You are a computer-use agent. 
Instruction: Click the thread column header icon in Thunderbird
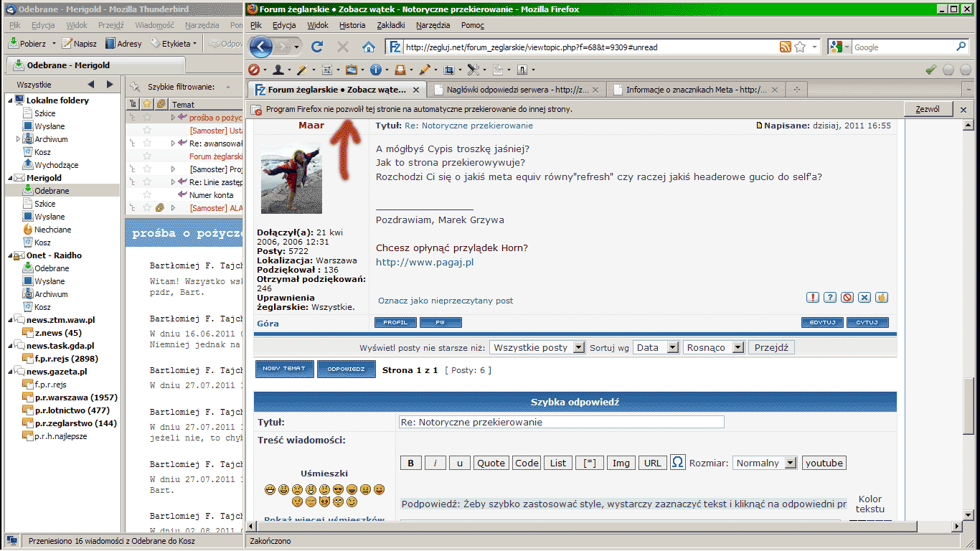pyautogui.click(x=132, y=105)
